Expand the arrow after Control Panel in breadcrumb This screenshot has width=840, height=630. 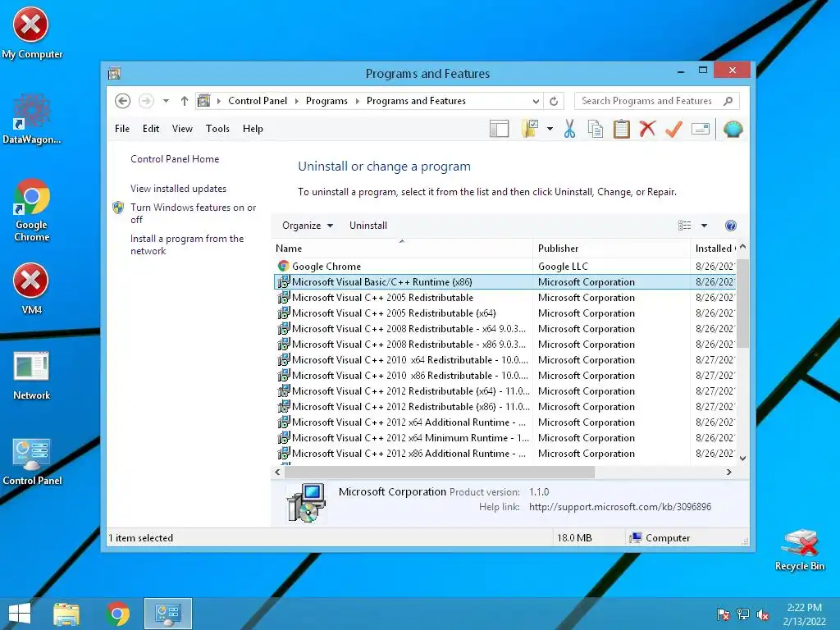(296, 101)
